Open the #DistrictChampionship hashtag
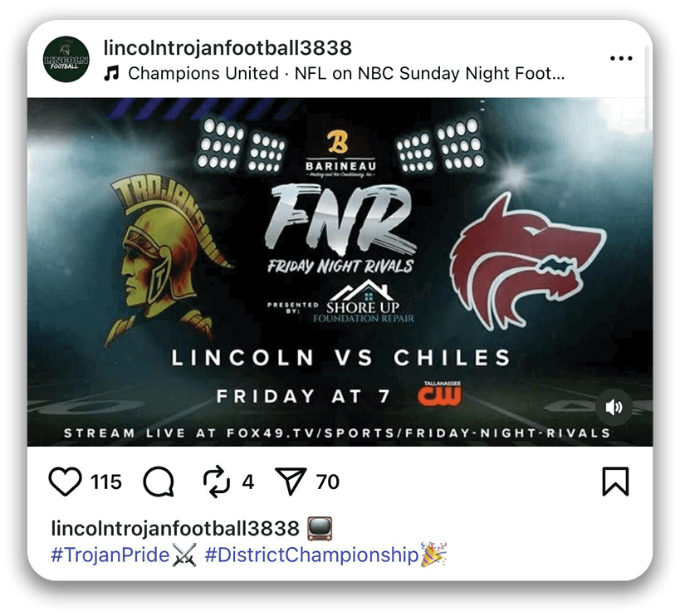Screen dimensions: 680x616 [x=311, y=555]
